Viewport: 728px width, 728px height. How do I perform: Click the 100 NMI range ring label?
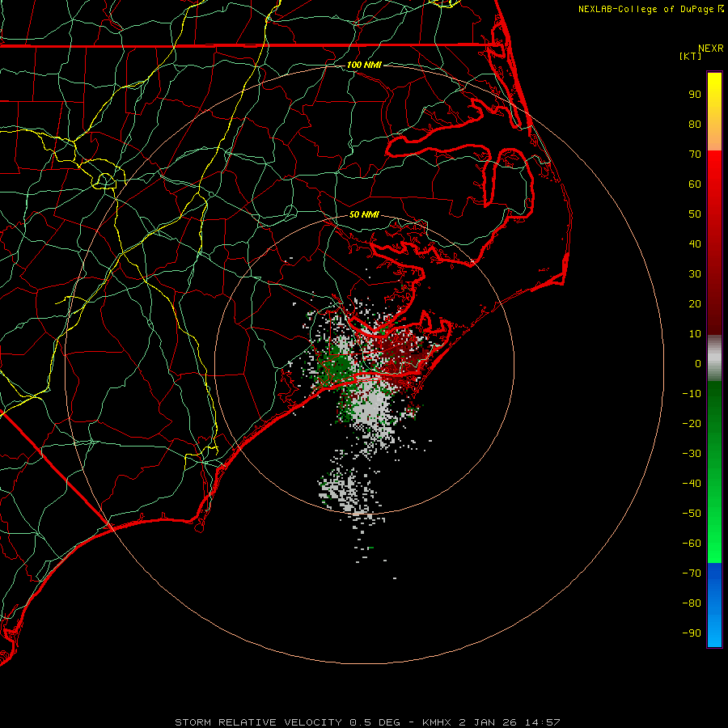[x=364, y=65]
